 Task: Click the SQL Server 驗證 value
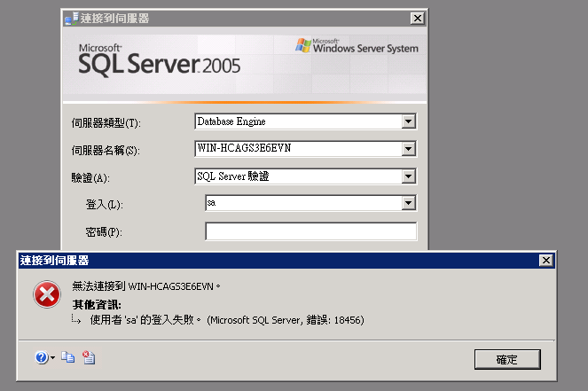(x=233, y=176)
